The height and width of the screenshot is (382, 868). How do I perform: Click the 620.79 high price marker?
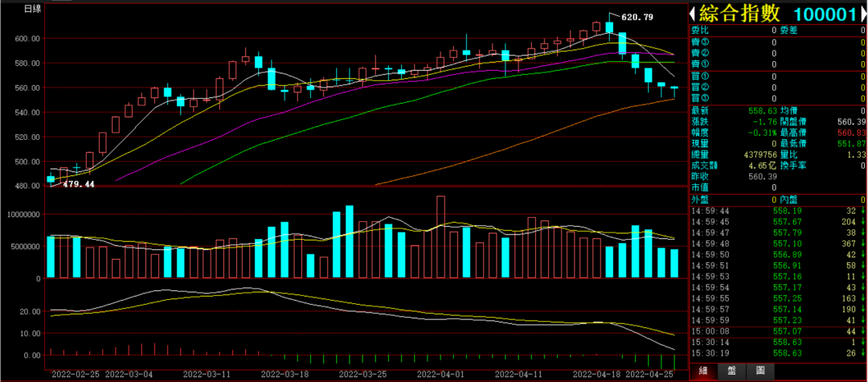pyautogui.click(x=637, y=17)
